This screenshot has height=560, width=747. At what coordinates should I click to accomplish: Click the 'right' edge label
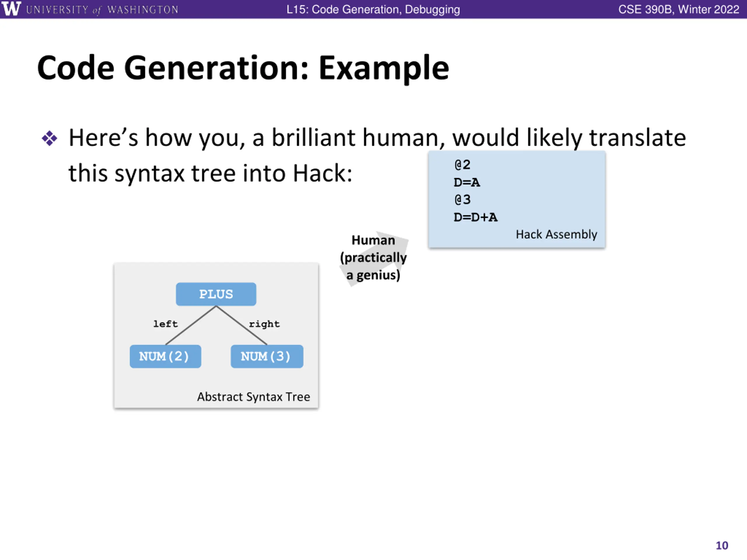tap(264, 324)
